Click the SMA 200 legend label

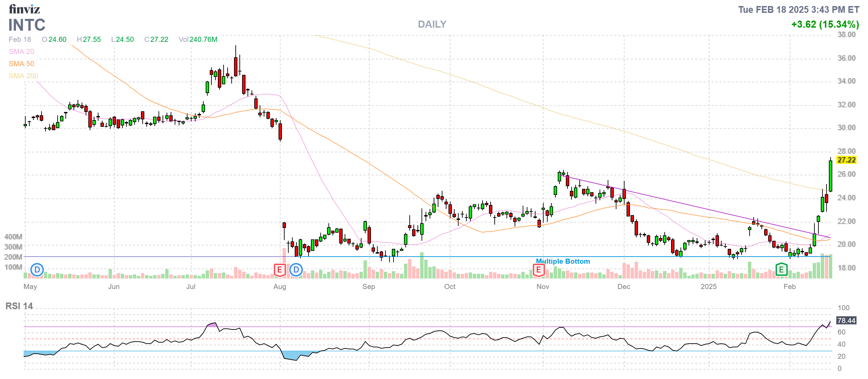(23, 76)
